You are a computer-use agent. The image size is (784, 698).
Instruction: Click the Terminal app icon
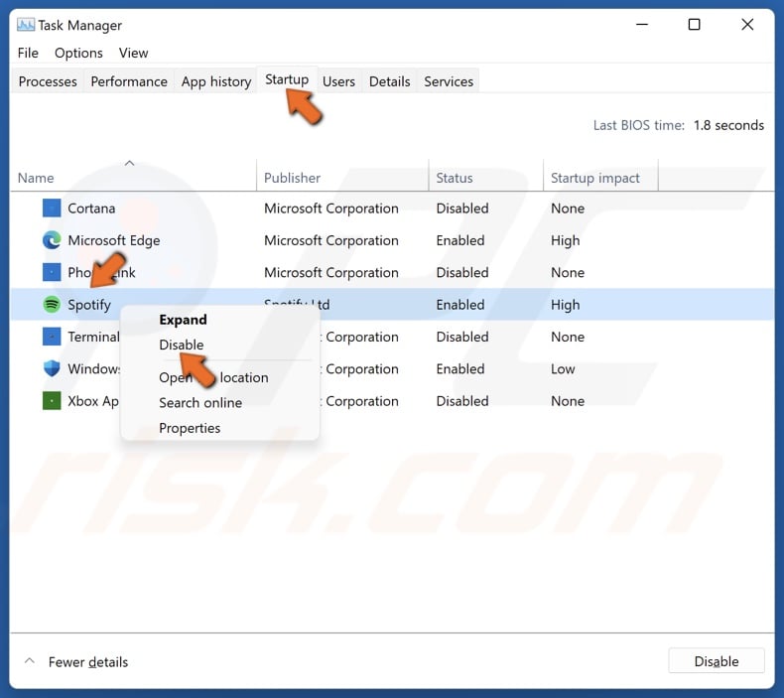tap(52, 337)
